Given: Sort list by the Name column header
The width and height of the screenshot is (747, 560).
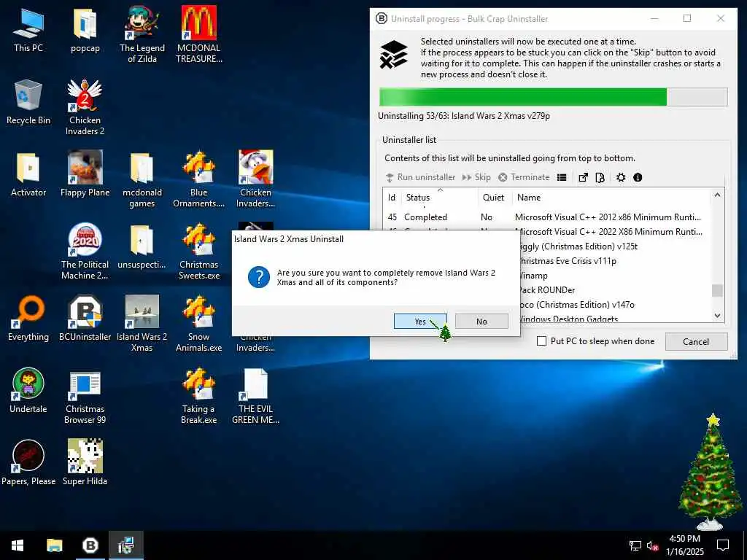Looking at the screenshot, I should [529, 197].
